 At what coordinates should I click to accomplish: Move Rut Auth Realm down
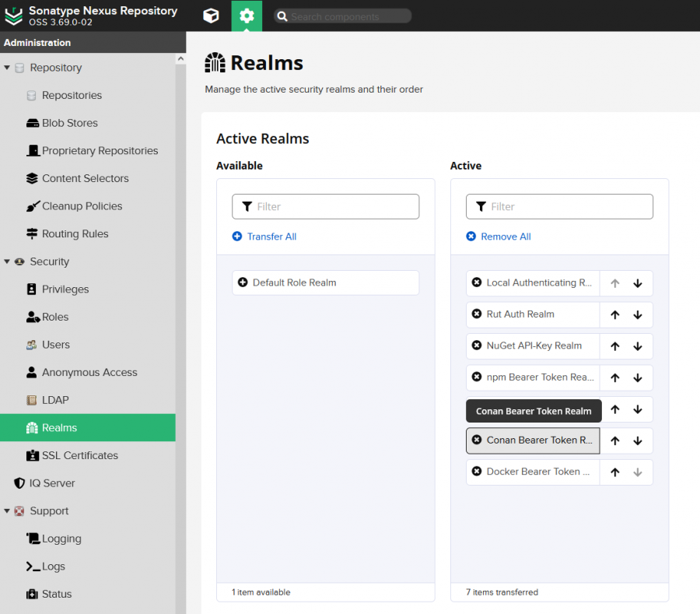click(x=638, y=315)
